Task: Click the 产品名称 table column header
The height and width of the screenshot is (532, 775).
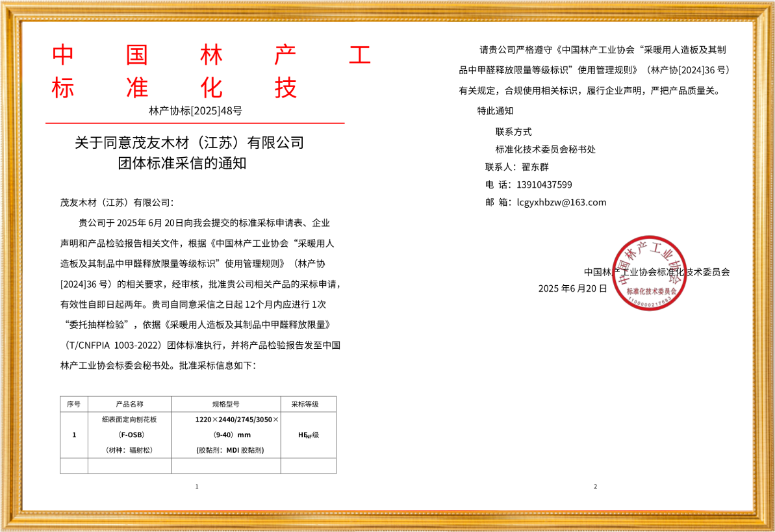Action: [129, 404]
